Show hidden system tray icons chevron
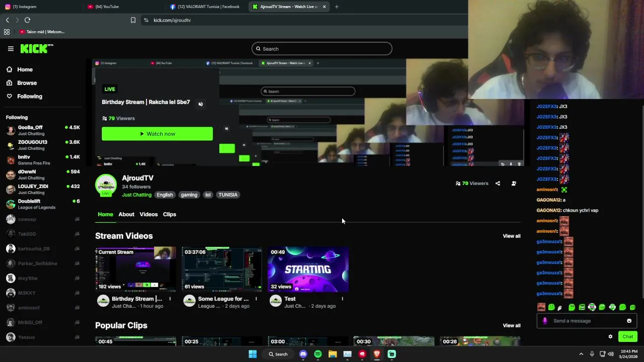644x362 pixels. coord(581,354)
